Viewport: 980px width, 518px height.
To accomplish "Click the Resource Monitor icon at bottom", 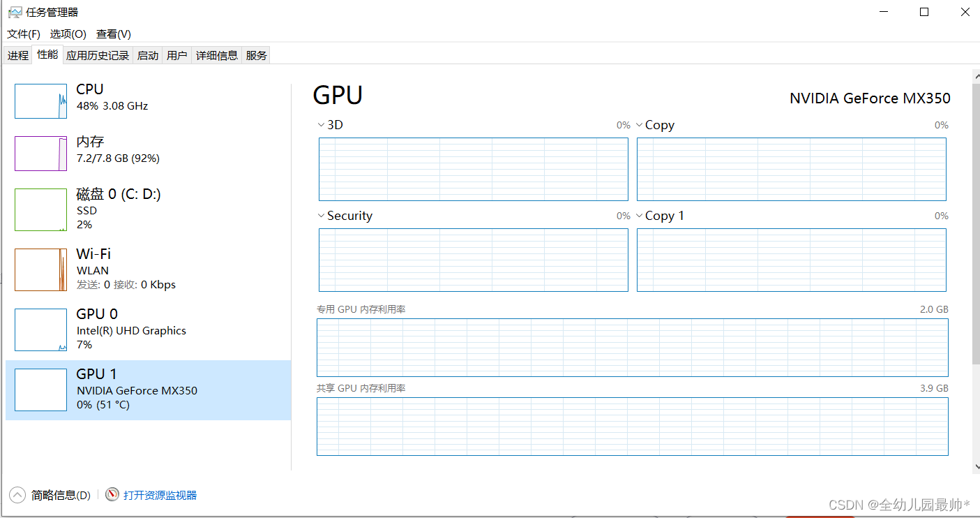I will click(x=112, y=494).
